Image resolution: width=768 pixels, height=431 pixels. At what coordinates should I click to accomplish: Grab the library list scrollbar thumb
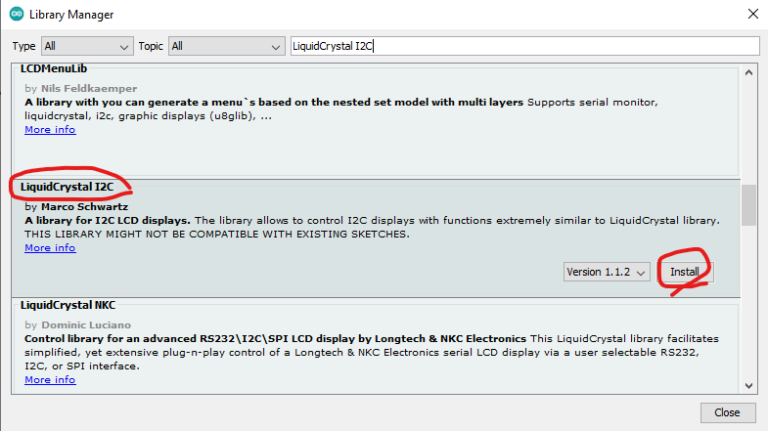click(749, 205)
